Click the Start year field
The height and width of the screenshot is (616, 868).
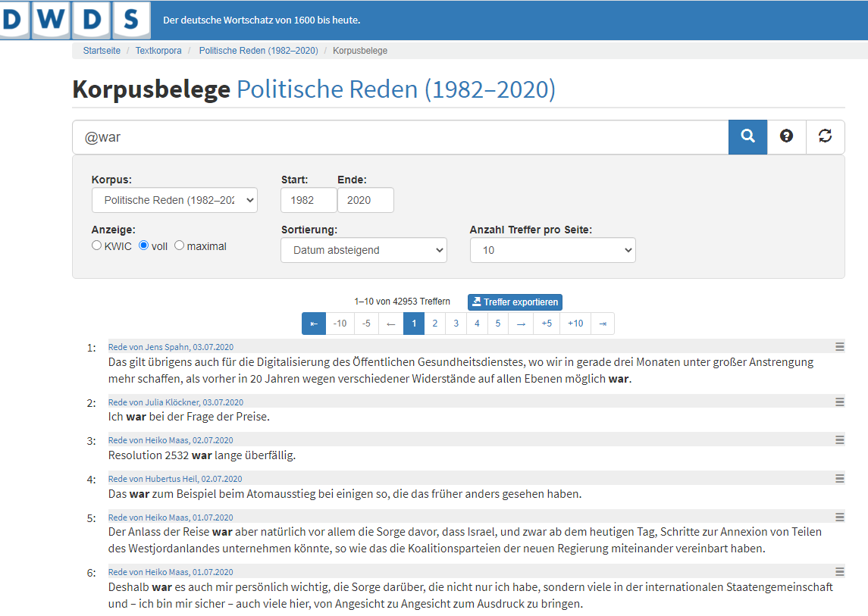[x=309, y=200]
